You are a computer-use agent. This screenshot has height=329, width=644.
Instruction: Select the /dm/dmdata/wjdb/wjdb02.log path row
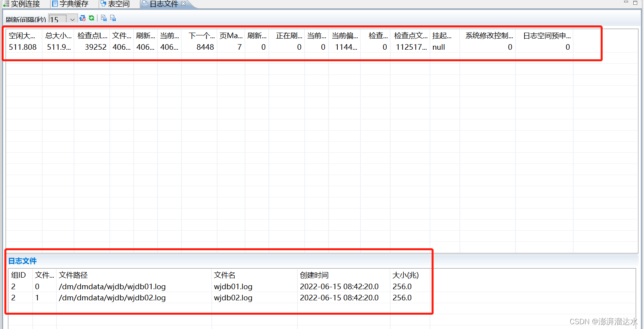112,298
